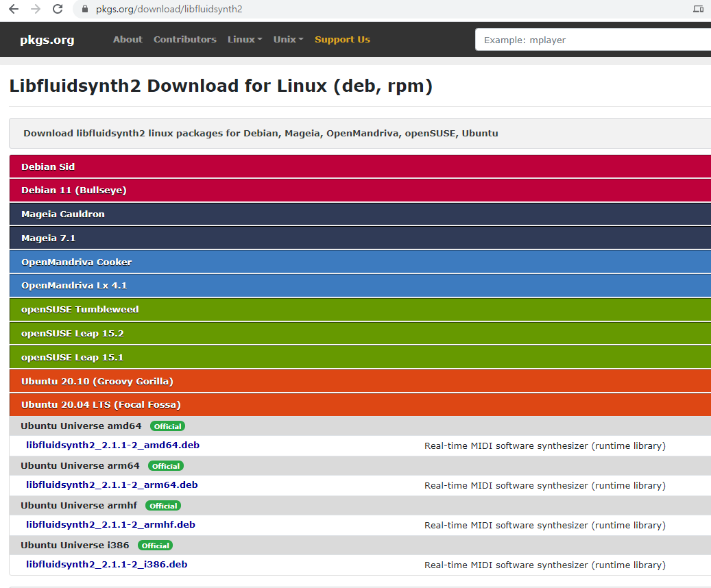Click Official badge next to Ubuntu Universe amd64
Image resolution: width=711 pixels, height=588 pixels.
pyautogui.click(x=167, y=426)
